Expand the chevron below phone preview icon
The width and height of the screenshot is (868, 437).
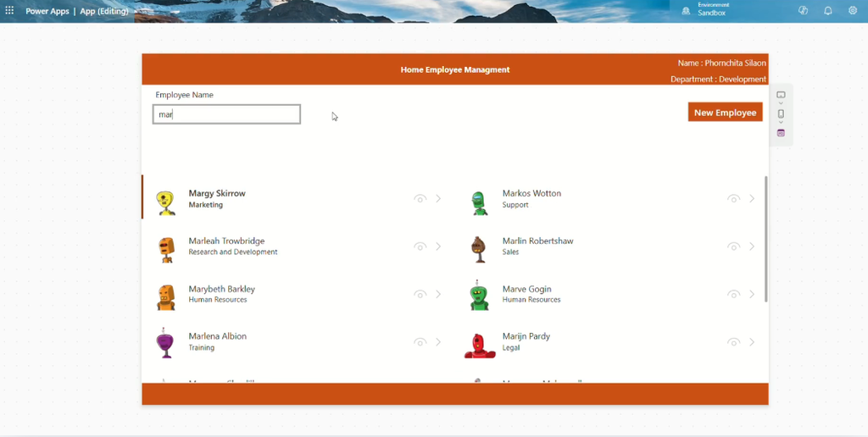coord(781,122)
